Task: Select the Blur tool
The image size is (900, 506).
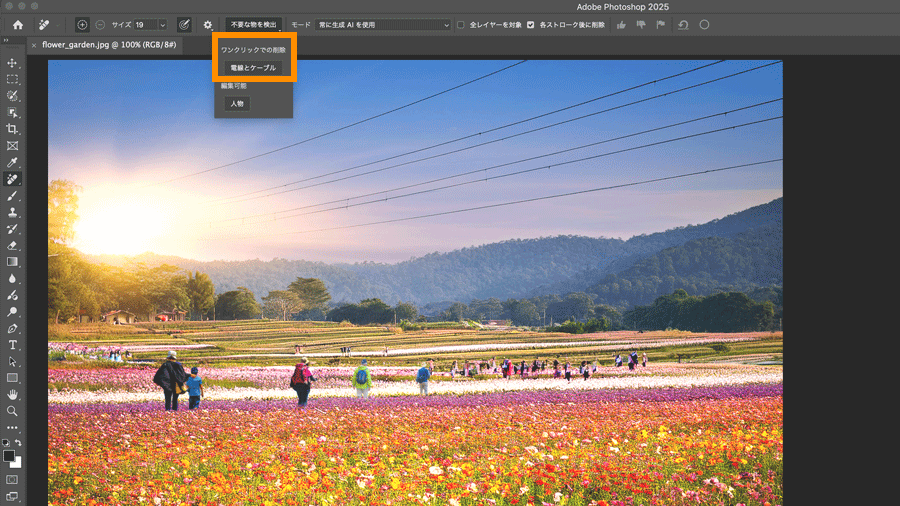Action: tap(12, 278)
